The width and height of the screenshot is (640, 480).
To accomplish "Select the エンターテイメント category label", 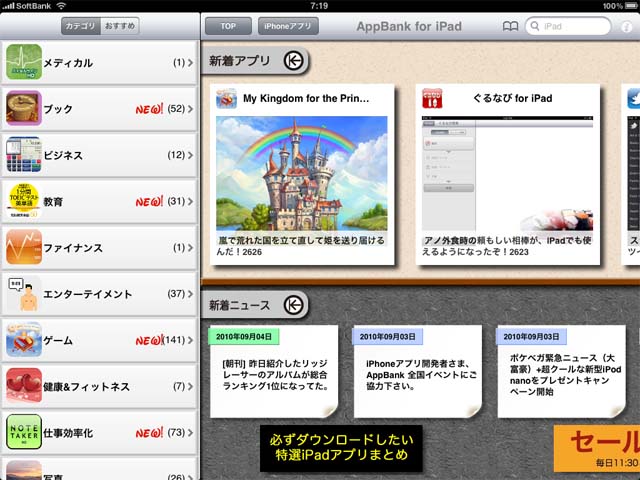I will coord(88,294).
